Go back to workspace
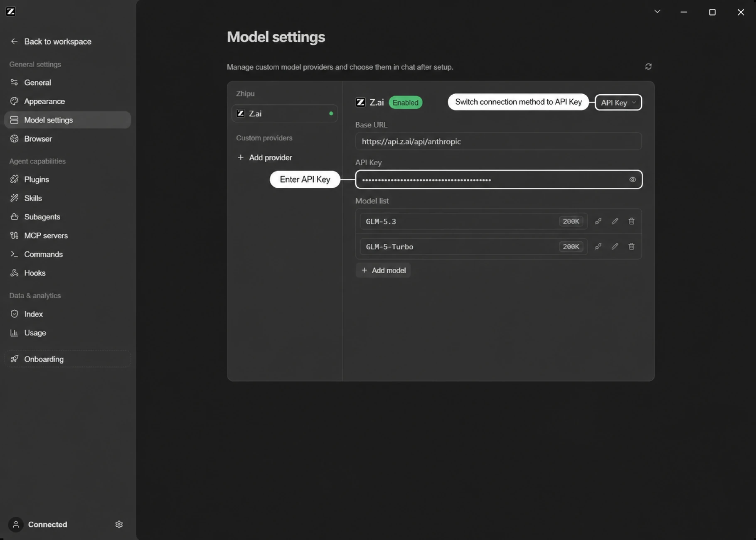 pyautogui.click(x=51, y=42)
